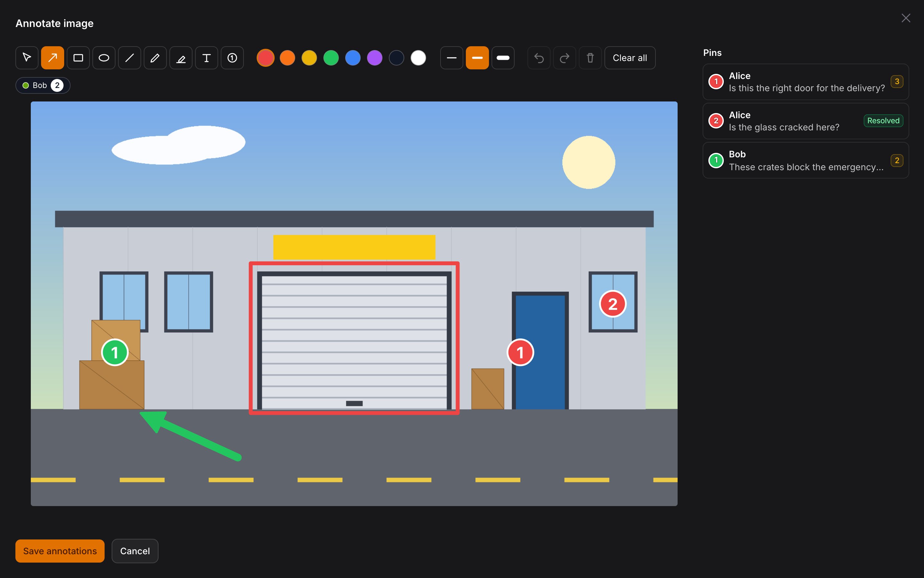Pick the green color swatch
This screenshot has height=578, width=924.
tap(331, 58)
